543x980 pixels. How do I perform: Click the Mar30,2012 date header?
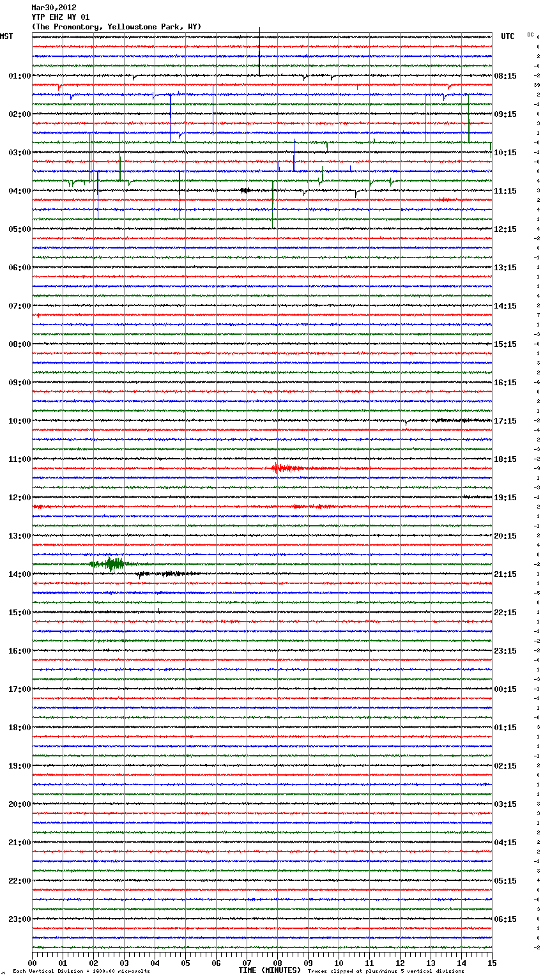[x=54, y=8]
